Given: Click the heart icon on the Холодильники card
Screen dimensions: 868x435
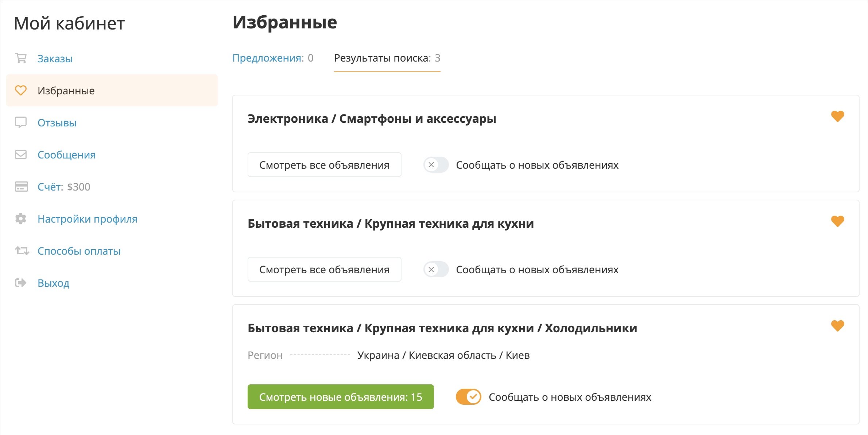Looking at the screenshot, I should click(x=838, y=326).
